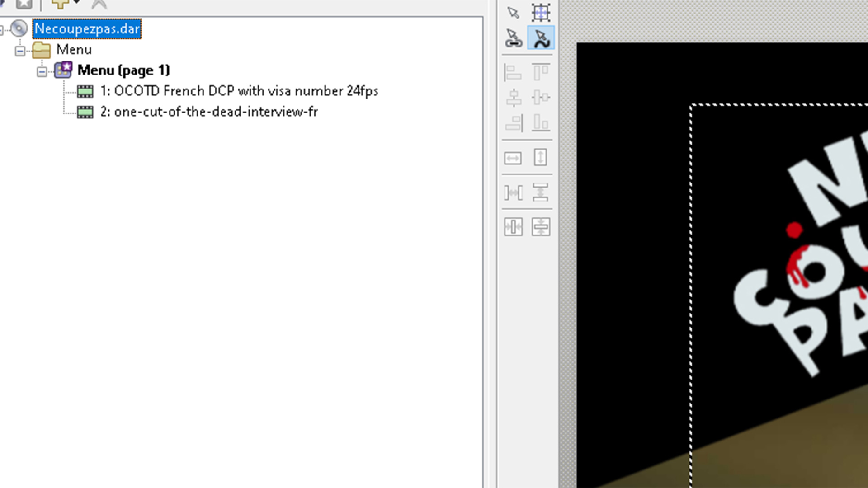868x488 pixels.
Task: Select OCOTD French DCP media item
Action: (239, 91)
